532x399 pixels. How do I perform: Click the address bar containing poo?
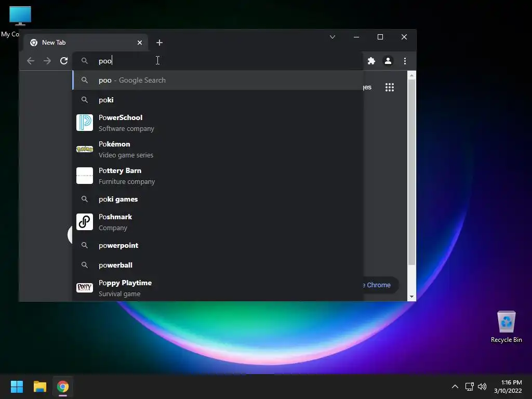217,61
